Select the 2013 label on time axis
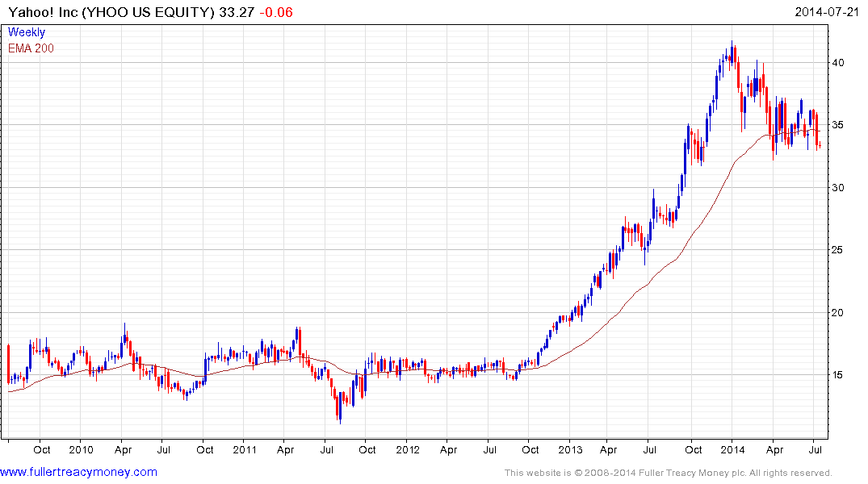This screenshot has width=868, height=484. tap(570, 449)
